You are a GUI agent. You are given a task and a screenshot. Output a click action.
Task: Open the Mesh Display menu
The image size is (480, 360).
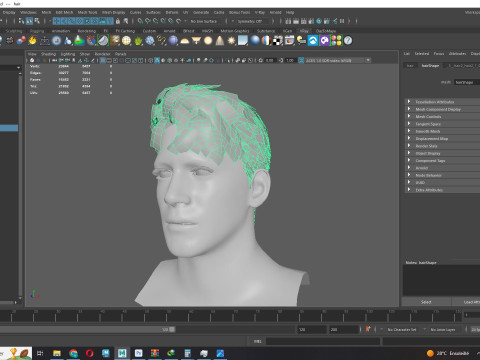pyautogui.click(x=113, y=12)
